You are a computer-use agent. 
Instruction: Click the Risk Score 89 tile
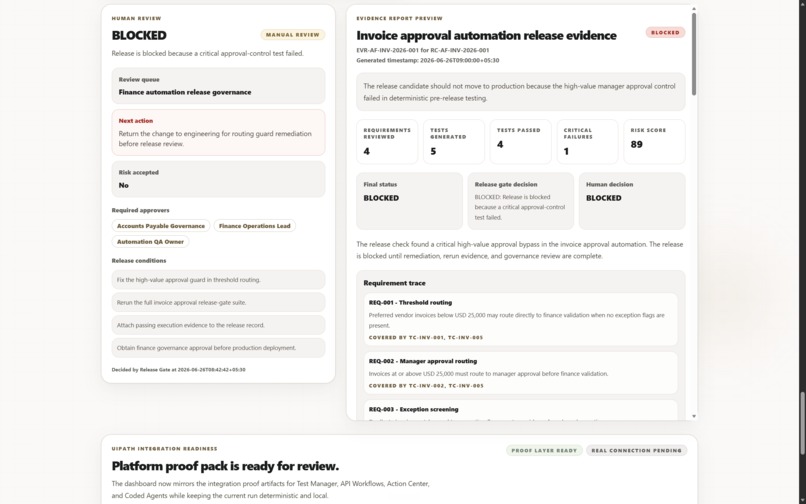tap(654, 142)
